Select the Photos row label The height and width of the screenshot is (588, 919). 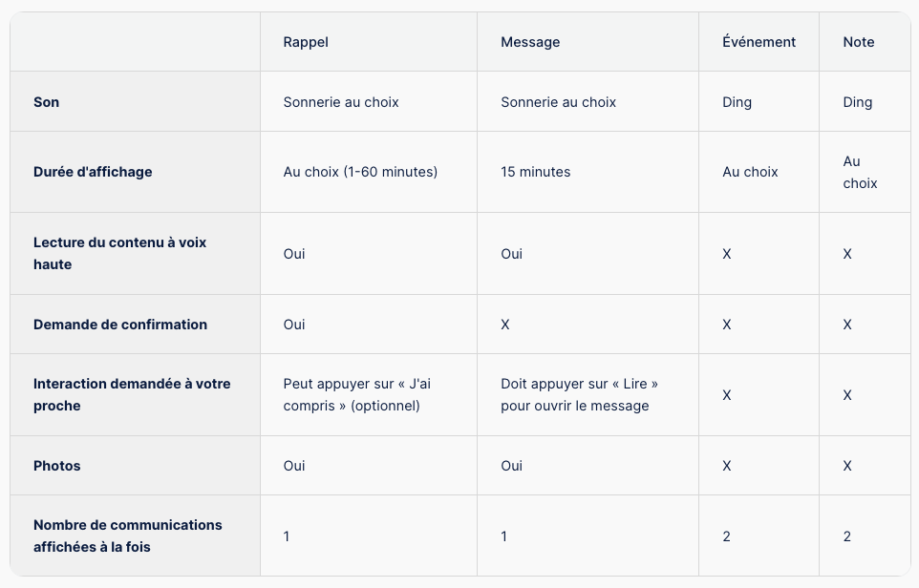coord(57,466)
